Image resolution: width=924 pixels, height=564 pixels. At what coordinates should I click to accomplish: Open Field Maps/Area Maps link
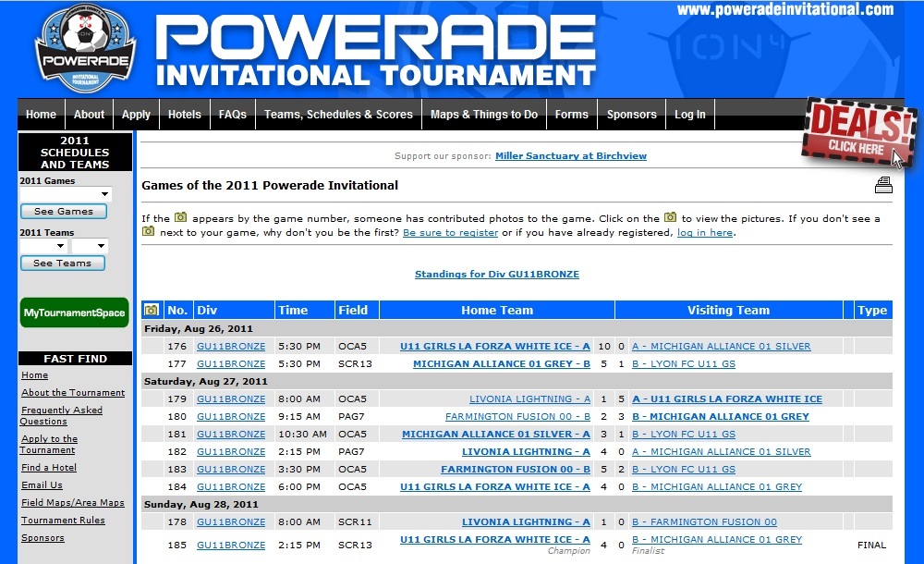coord(73,503)
